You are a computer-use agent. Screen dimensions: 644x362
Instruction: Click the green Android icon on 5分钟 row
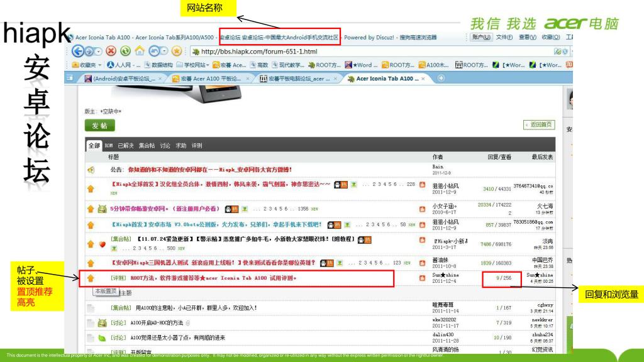[103, 209]
